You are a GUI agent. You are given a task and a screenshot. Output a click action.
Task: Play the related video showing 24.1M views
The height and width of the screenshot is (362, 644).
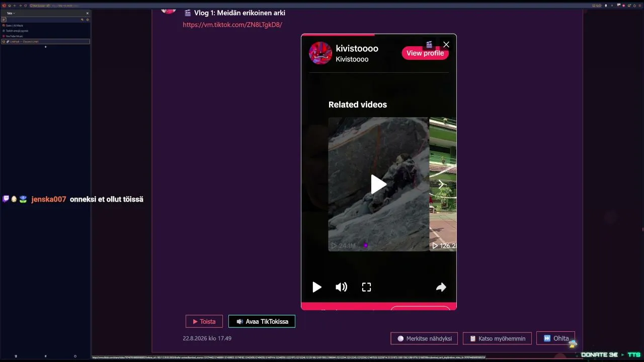[378, 184]
